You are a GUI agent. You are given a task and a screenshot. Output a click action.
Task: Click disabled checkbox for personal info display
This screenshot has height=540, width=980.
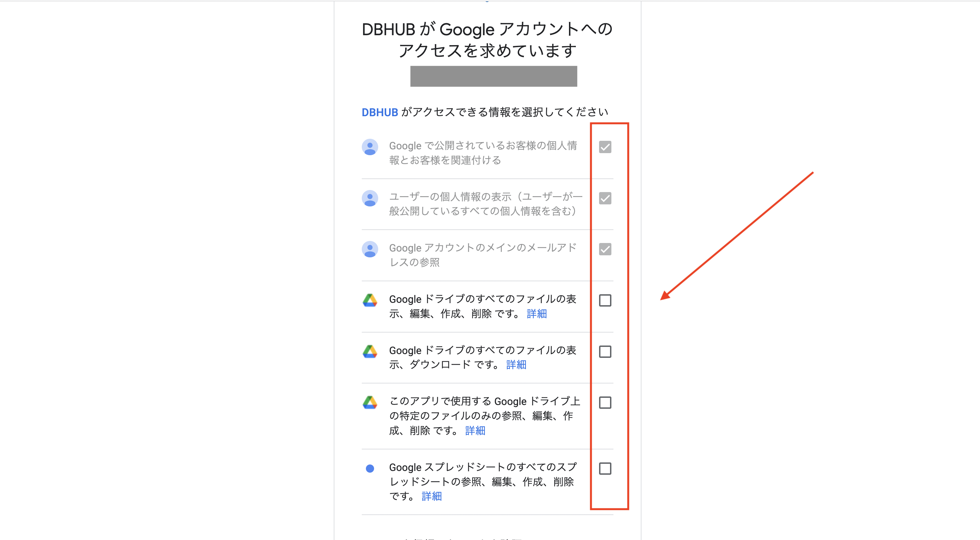[605, 198]
